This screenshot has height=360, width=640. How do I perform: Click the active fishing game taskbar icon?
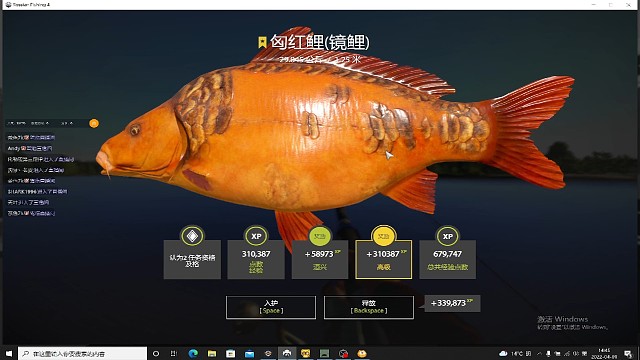[x=287, y=353]
